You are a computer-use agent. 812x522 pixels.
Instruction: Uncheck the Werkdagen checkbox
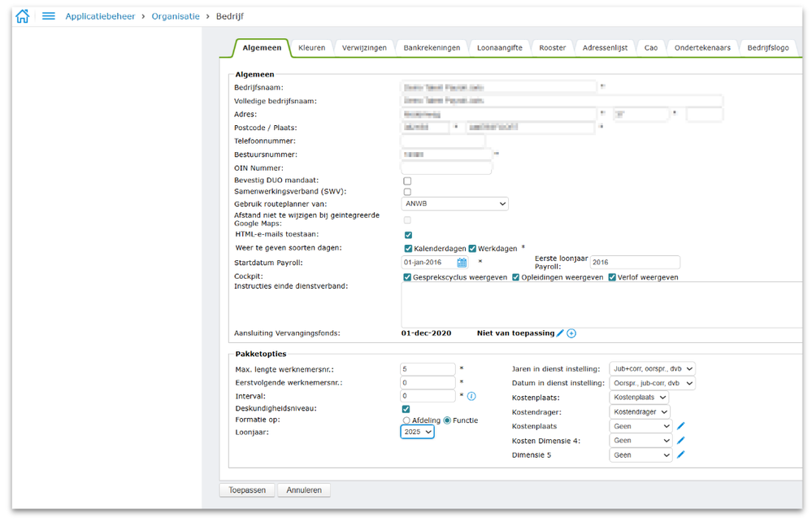472,248
